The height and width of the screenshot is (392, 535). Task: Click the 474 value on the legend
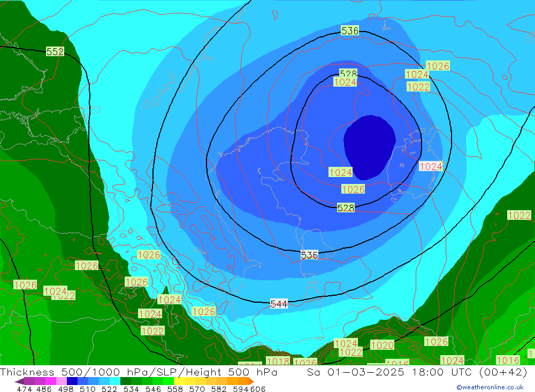pyautogui.click(x=24, y=389)
